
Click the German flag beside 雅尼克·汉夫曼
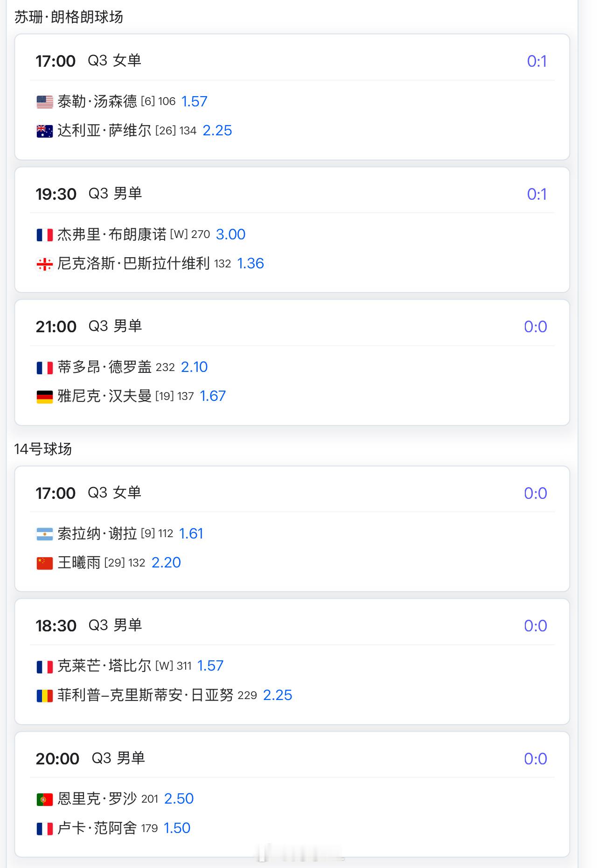tap(45, 397)
